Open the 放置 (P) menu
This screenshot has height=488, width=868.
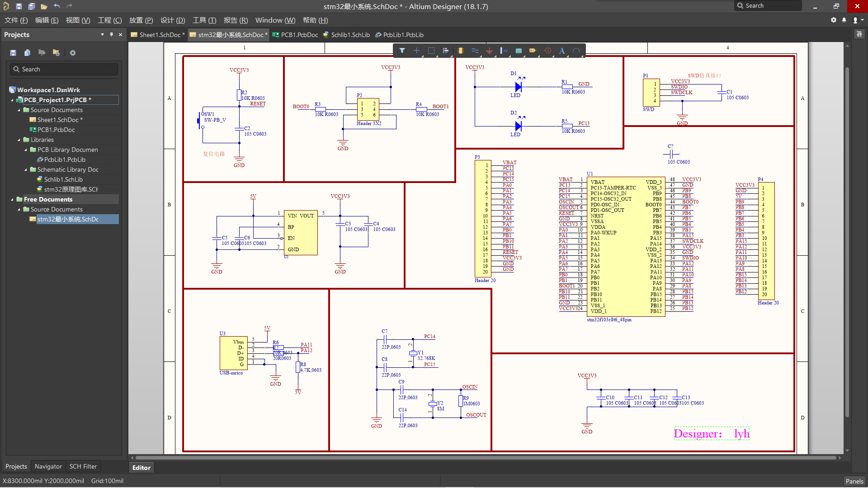click(141, 20)
